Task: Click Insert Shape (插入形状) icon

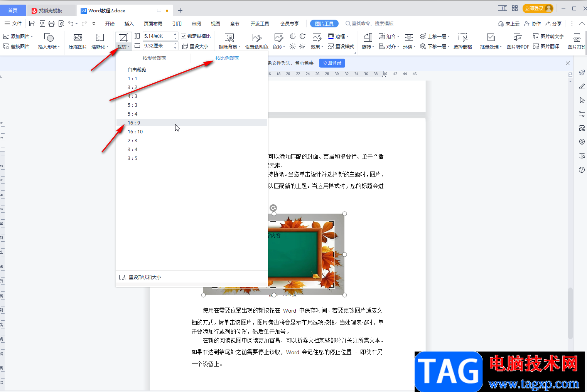Action: 49,37
